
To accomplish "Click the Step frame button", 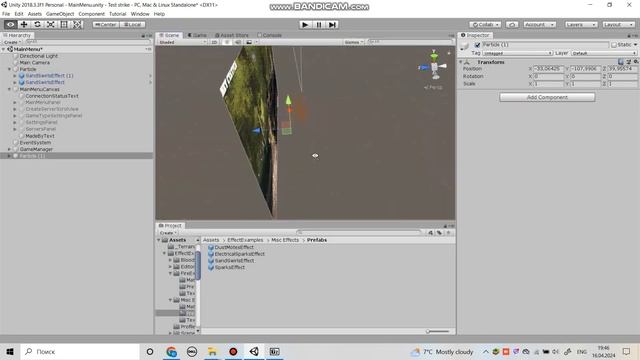I will 333,24.
